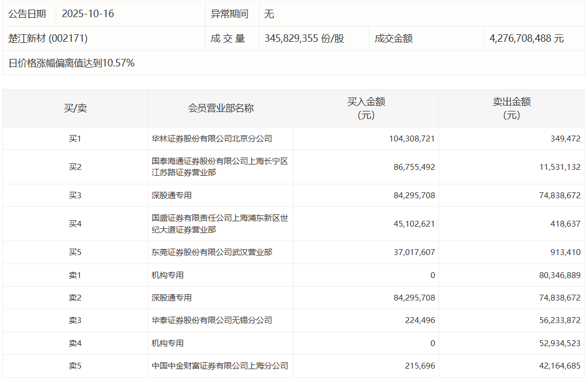Click the turnover amount 4,276,708,488 元
Image resolution: width=588 pixels, height=382 pixels.
[526, 39]
